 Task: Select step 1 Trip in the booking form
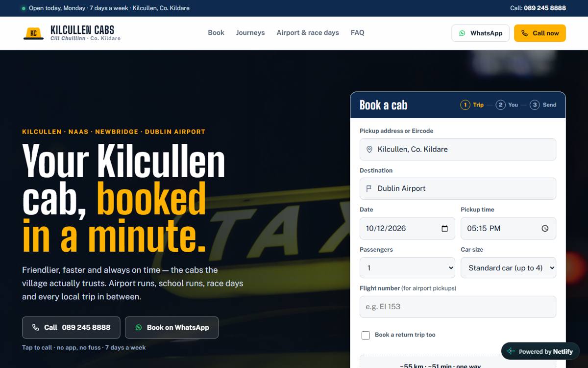[472, 105]
